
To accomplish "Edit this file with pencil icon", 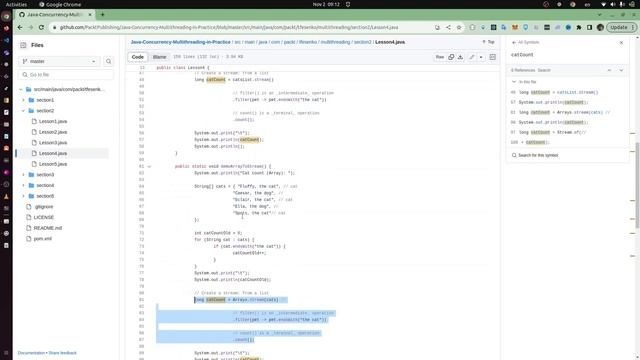I will pos(472,57).
